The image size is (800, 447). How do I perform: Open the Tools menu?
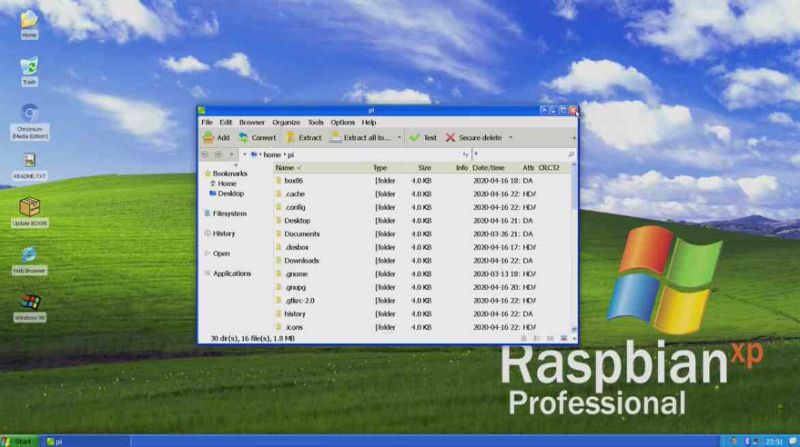(x=315, y=122)
